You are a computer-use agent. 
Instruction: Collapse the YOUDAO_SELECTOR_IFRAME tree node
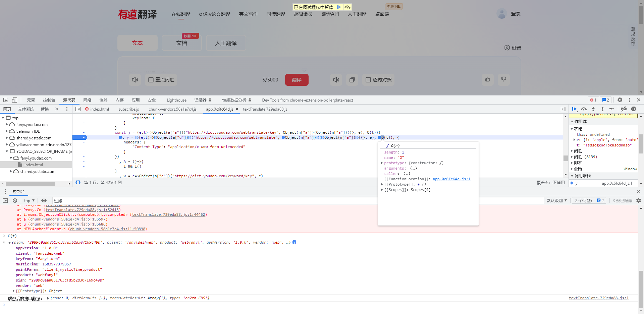[x=7, y=151]
